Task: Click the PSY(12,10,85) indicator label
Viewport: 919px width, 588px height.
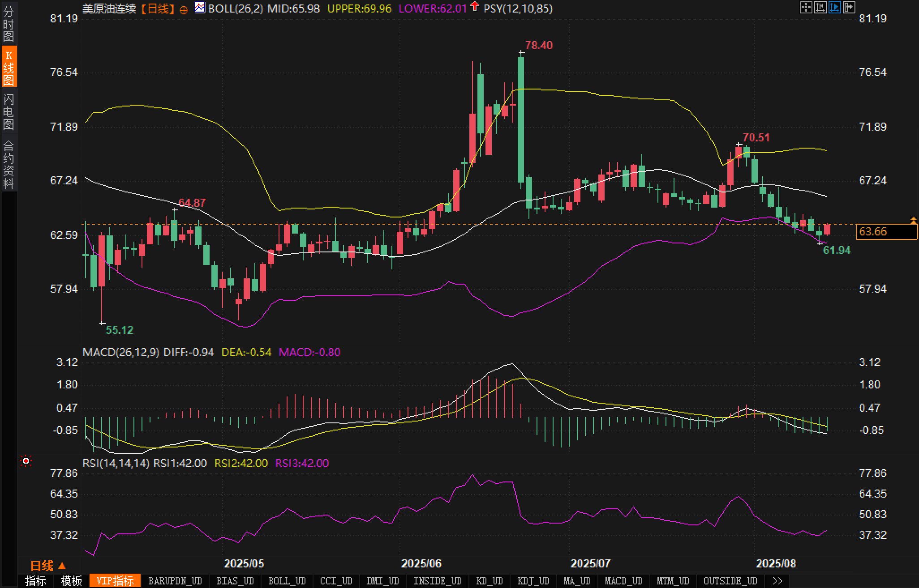Action: [518, 9]
